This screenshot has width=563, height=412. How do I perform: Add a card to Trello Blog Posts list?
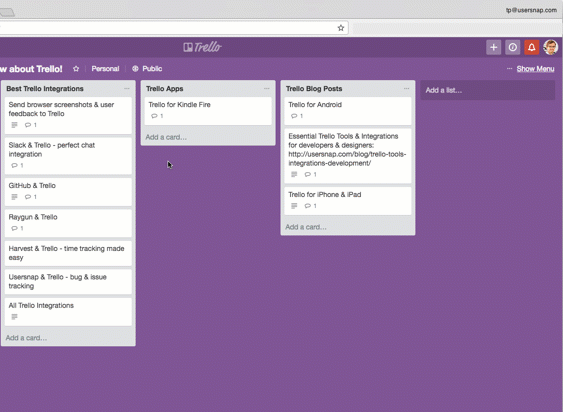[x=306, y=227]
